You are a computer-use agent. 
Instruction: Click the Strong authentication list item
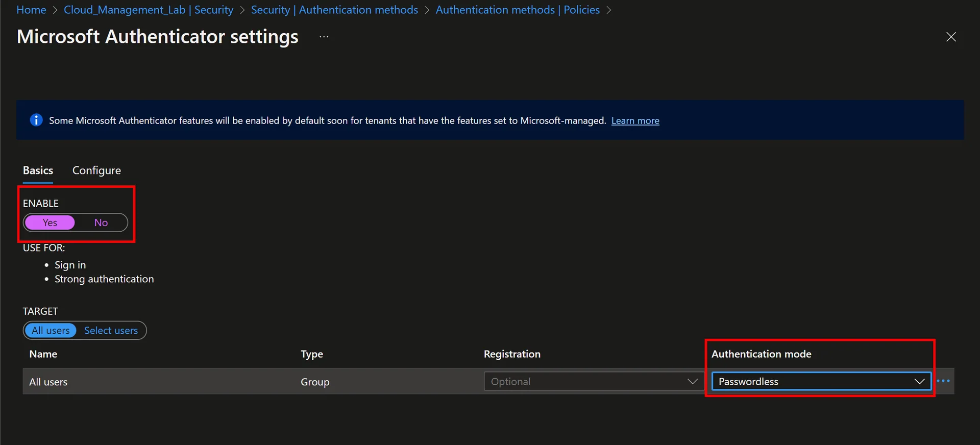(x=104, y=279)
